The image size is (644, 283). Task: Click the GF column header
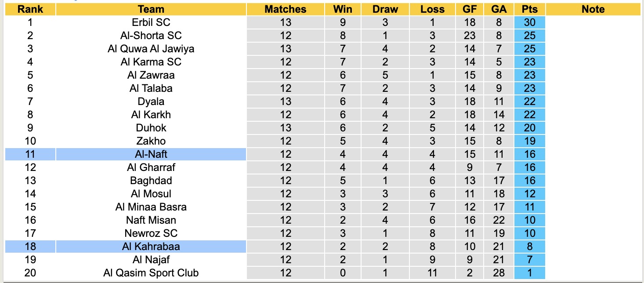470,9
